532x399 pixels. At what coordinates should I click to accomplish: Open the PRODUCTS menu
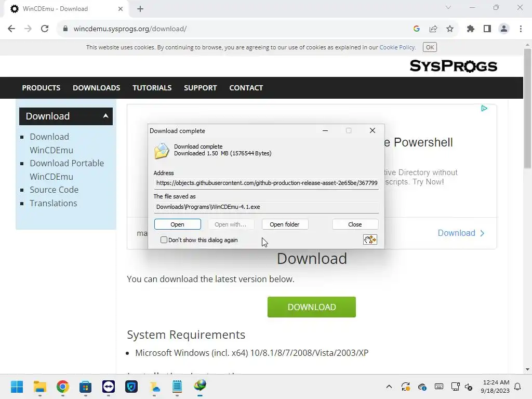coord(41,88)
